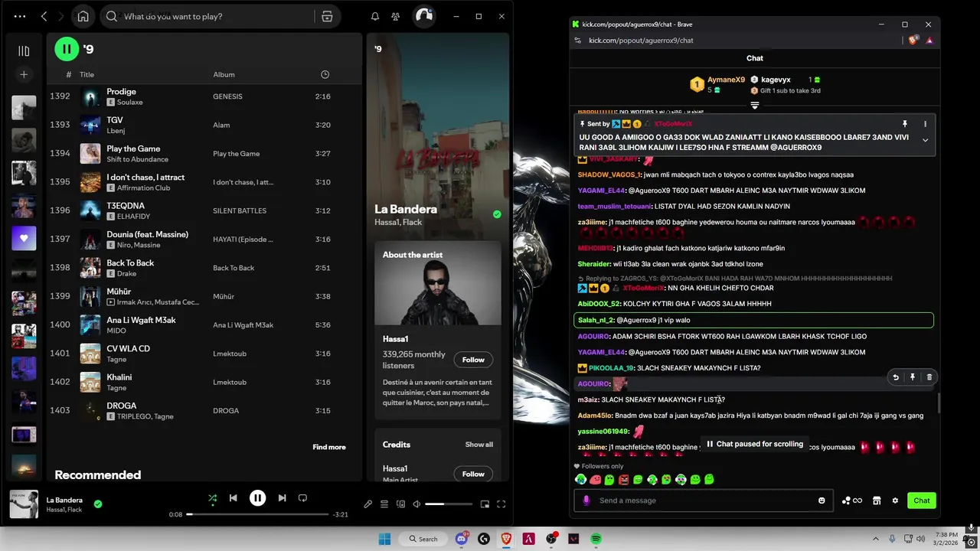
Task: Toggle La Bandera saved checkmark in player bar
Action: pyautogui.click(x=98, y=504)
